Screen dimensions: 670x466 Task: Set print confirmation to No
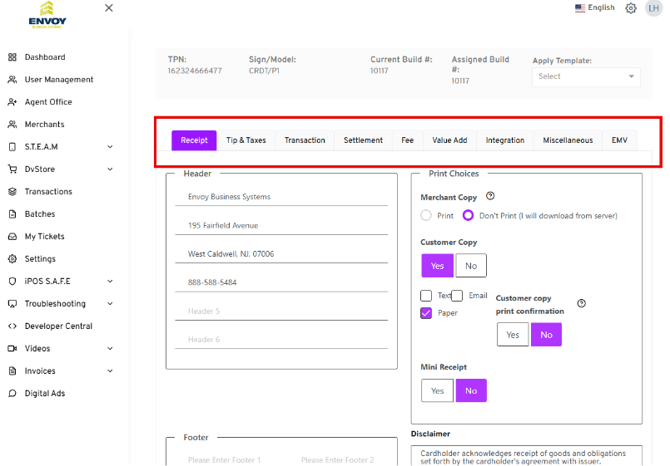546,335
